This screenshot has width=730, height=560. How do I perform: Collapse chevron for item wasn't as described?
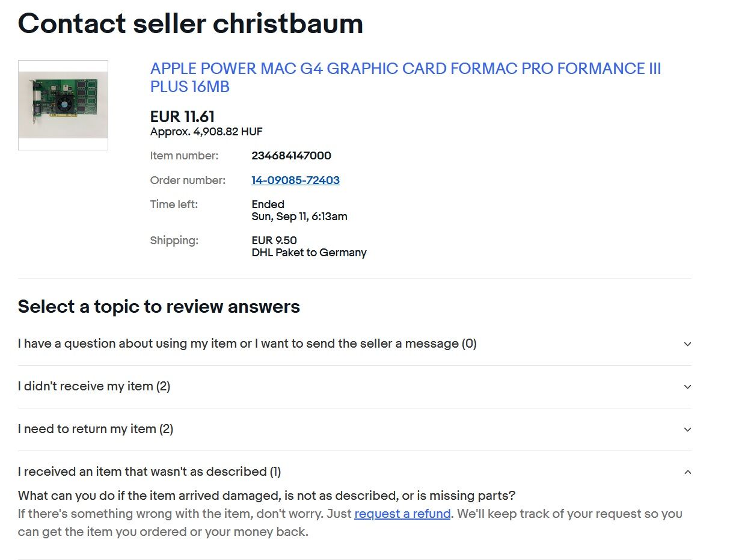coord(687,472)
